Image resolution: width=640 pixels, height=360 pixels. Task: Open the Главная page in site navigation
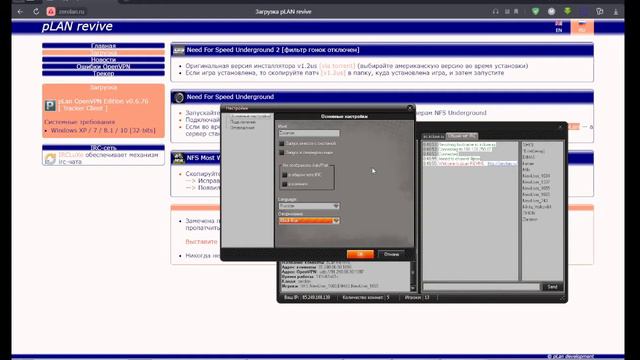pos(103,46)
